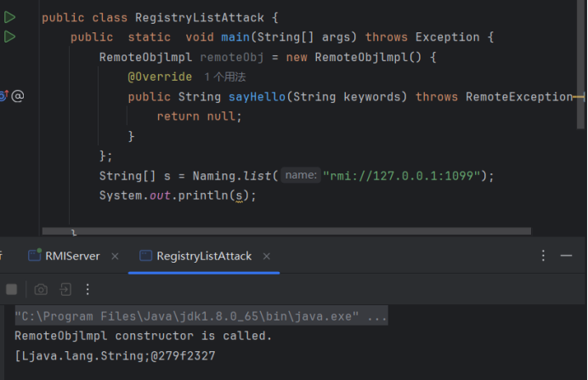Click the '1个用法' usages hint
The image size is (588, 380).
tap(224, 77)
